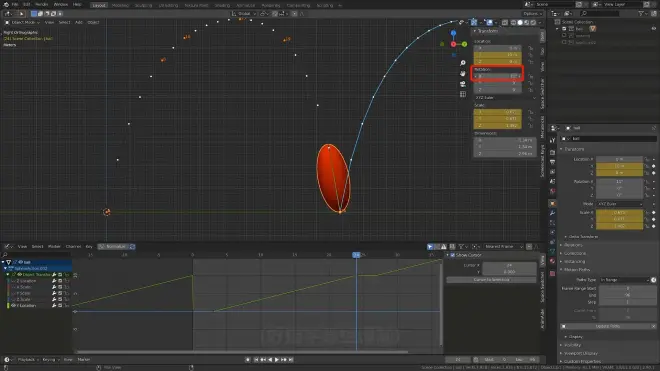Click the View Layer name field
This screenshot has width=660, height=371.
(622, 4)
